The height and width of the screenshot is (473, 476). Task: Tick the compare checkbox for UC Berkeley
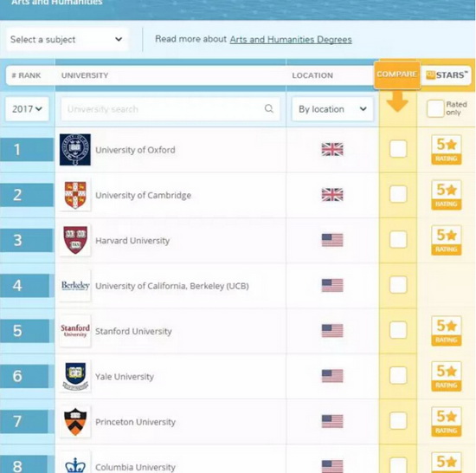tap(398, 285)
